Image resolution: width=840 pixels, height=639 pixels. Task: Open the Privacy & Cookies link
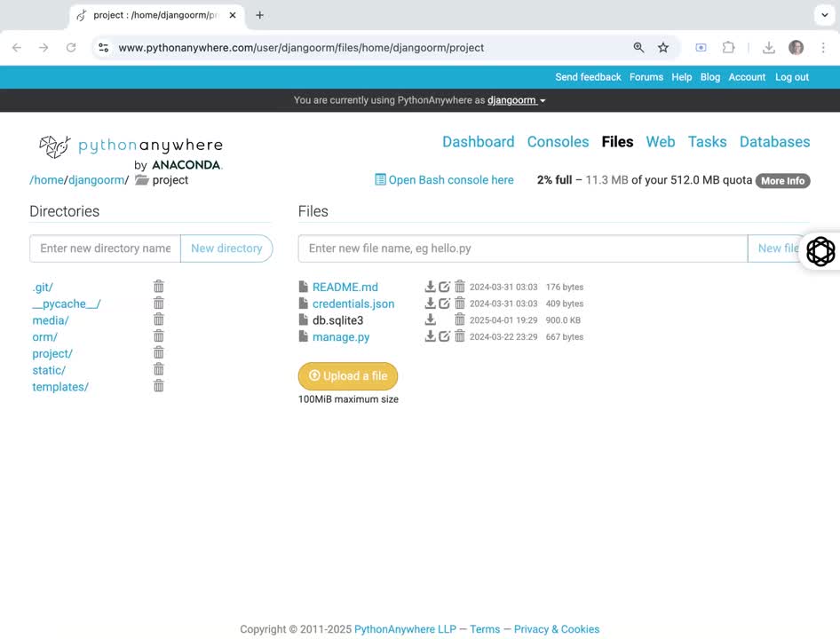tap(556, 629)
